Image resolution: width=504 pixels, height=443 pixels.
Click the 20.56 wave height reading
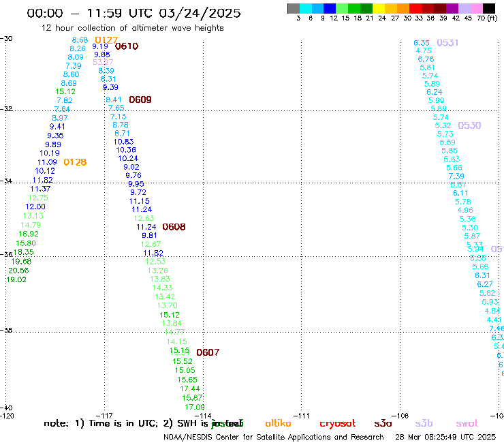point(18,271)
